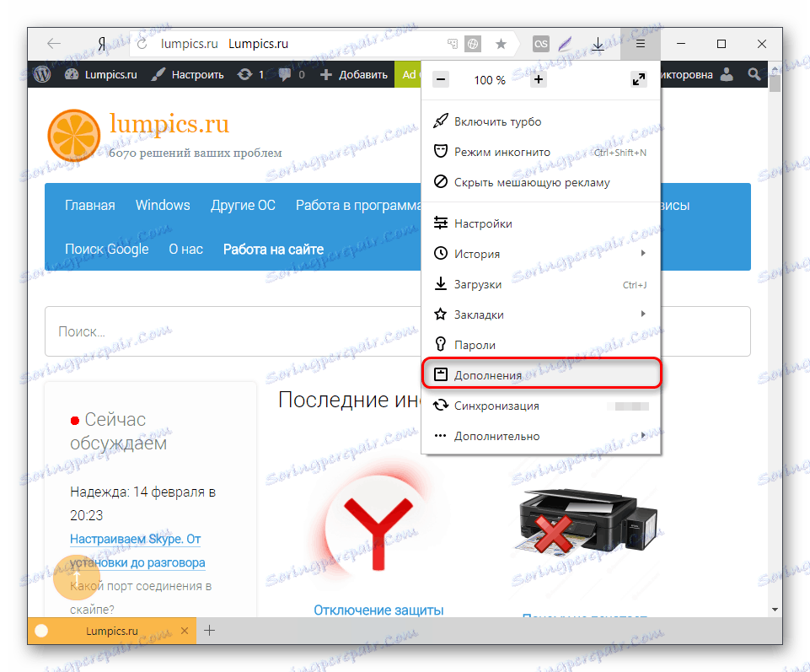
Task: Click the browser back arrow
Action: 54,44
